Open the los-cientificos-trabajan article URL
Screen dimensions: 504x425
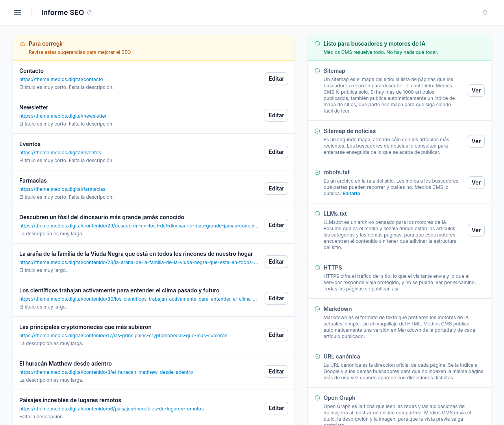(x=138, y=299)
